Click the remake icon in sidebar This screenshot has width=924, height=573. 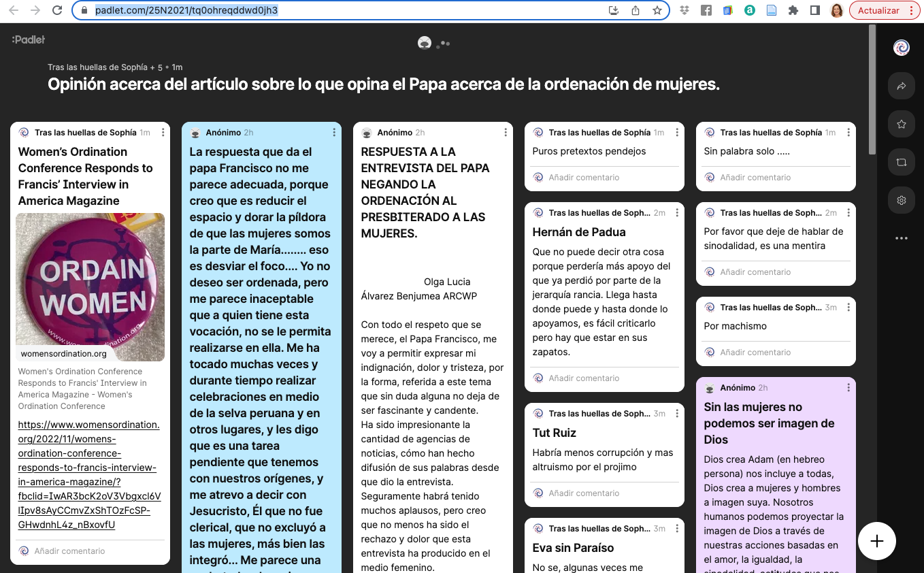click(x=902, y=163)
